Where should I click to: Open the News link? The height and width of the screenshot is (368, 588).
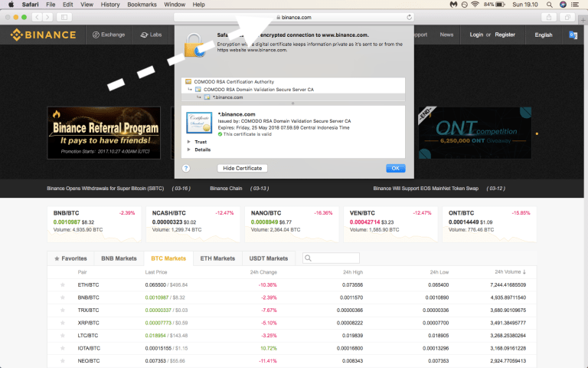coord(446,34)
